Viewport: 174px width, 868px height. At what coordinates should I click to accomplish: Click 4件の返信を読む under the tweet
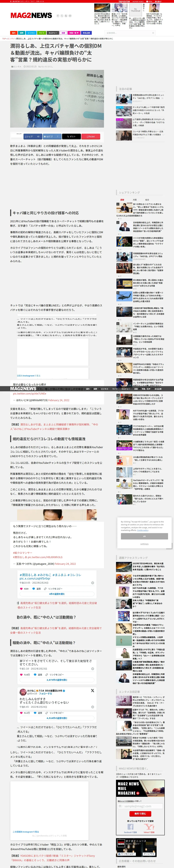click(57, 594)
